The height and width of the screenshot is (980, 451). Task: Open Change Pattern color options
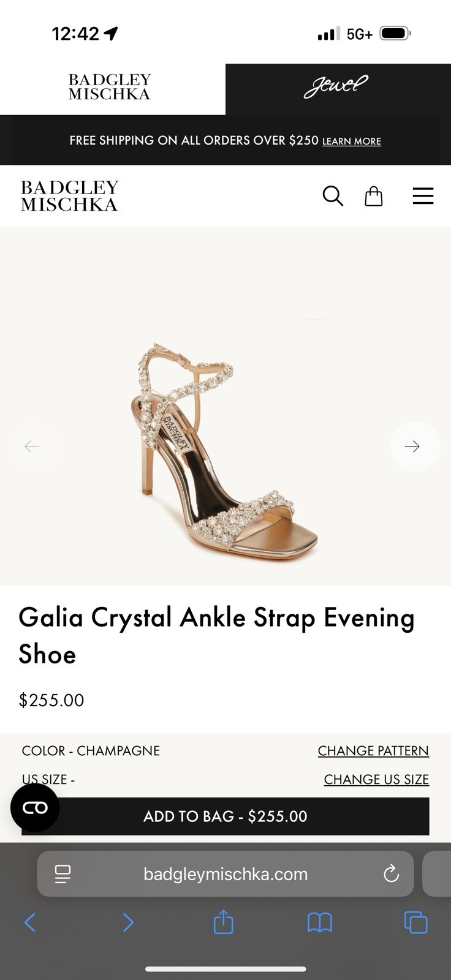click(373, 751)
